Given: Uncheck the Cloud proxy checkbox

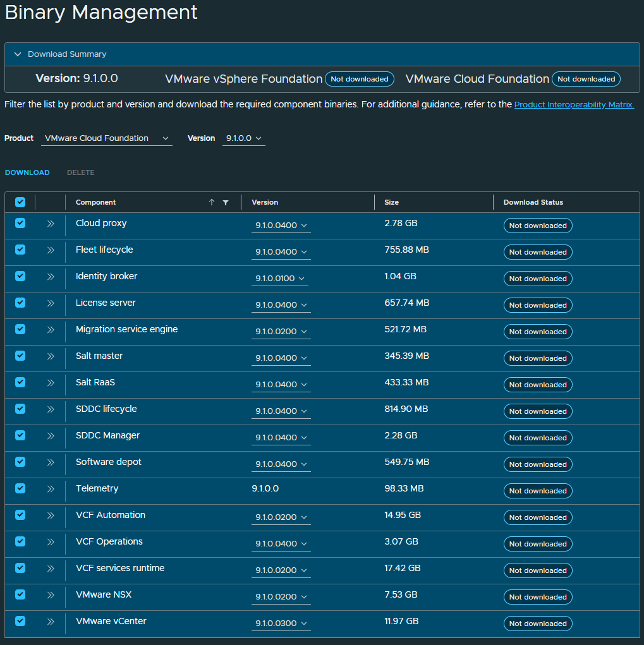Looking at the screenshot, I should coord(20,223).
